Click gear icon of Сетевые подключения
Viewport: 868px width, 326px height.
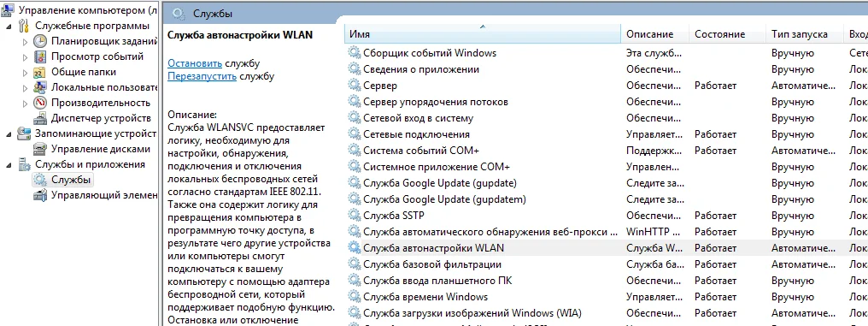pos(354,134)
